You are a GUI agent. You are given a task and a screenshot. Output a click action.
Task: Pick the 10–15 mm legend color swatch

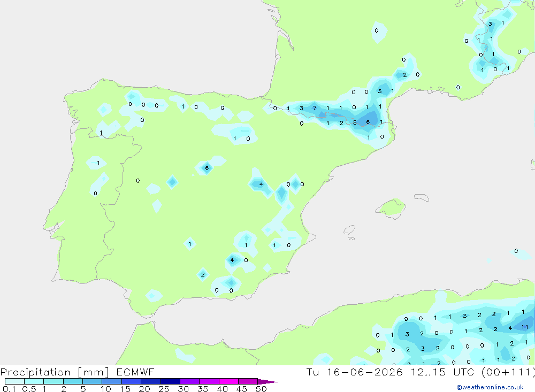point(112,381)
